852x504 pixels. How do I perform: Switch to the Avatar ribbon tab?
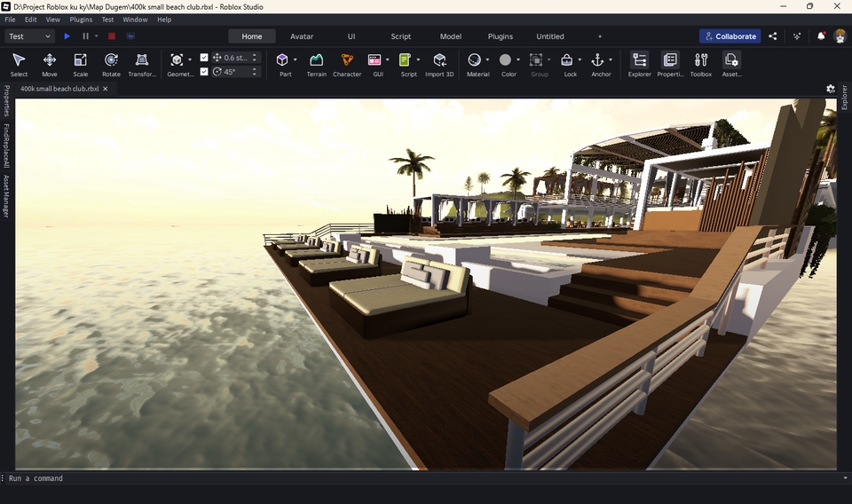pos(302,36)
